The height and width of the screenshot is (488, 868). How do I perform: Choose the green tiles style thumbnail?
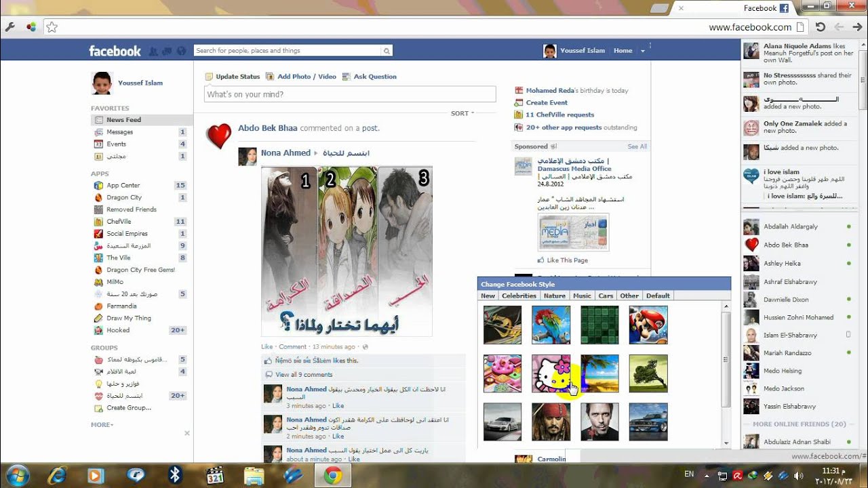point(599,325)
